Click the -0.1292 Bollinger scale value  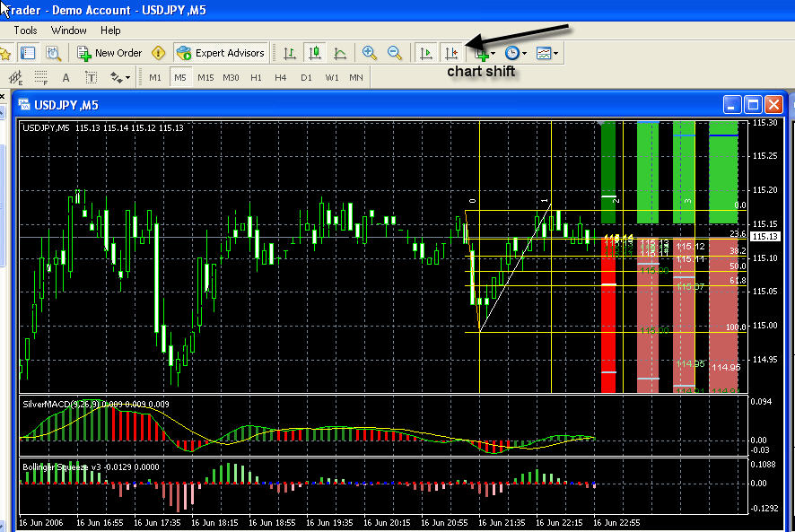763,508
